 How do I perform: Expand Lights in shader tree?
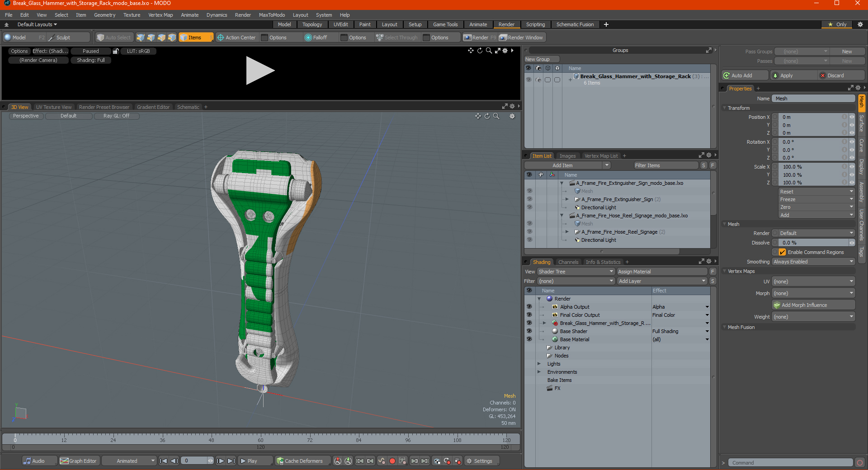pyautogui.click(x=539, y=364)
